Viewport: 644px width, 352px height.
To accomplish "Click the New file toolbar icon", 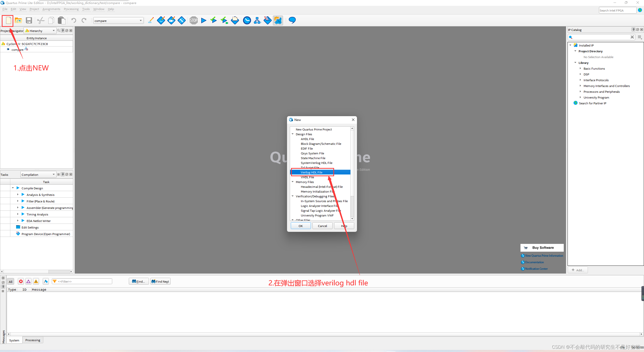I will (x=8, y=20).
